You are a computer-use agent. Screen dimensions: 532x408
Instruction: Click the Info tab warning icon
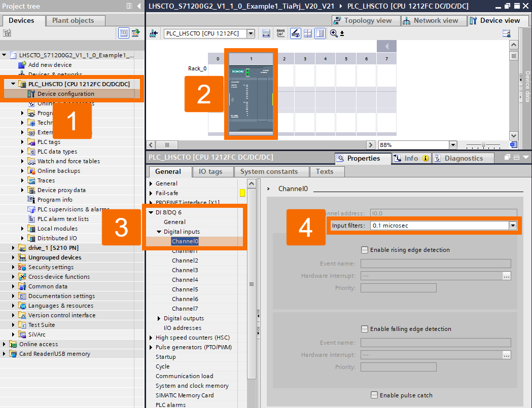click(x=425, y=158)
